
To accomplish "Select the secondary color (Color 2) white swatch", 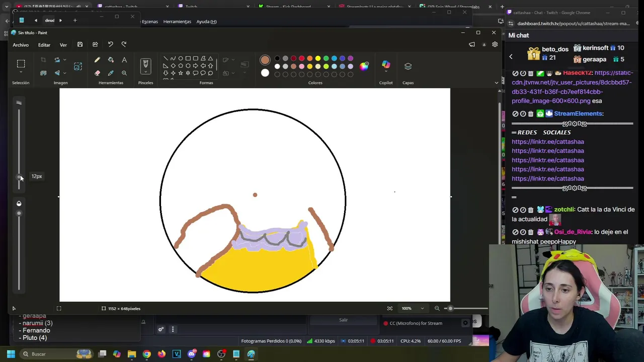I will [x=265, y=73].
